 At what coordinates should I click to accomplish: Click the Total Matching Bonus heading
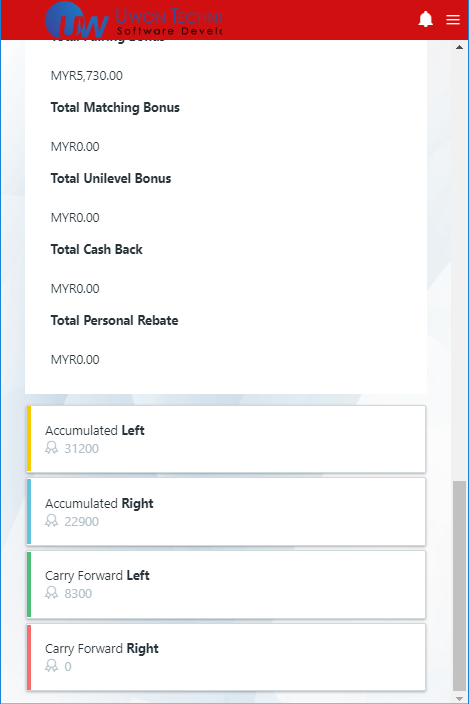(115, 108)
